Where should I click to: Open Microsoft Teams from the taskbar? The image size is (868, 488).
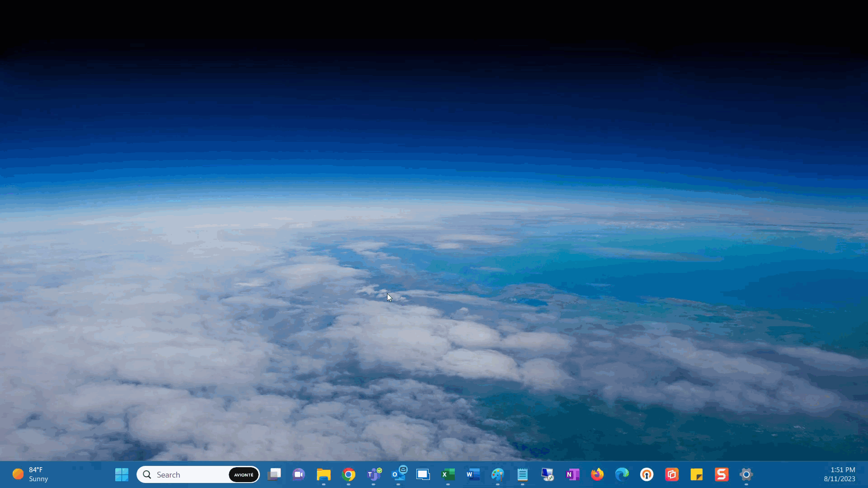click(x=374, y=474)
